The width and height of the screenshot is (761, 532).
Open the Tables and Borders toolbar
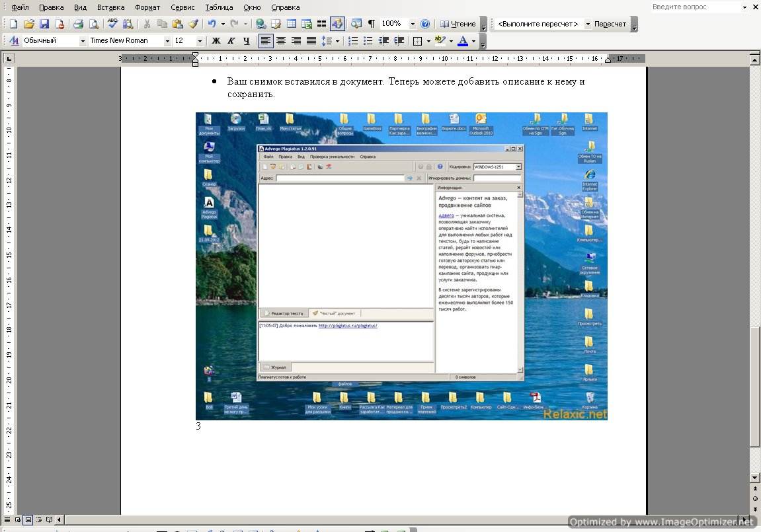[x=276, y=24]
